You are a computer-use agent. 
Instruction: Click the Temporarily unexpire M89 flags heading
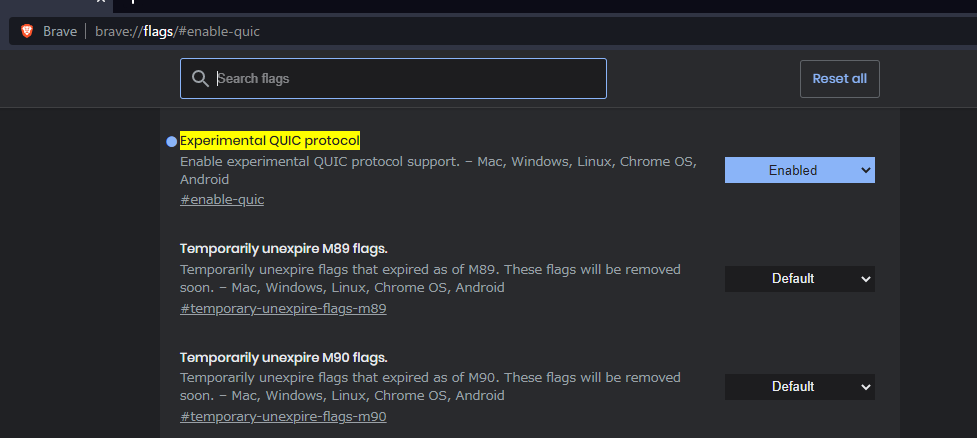(x=283, y=249)
